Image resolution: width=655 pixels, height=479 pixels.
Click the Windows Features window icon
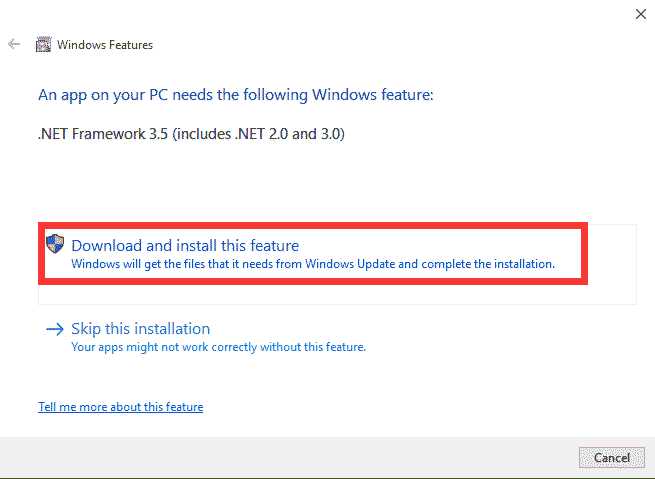[x=44, y=45]
